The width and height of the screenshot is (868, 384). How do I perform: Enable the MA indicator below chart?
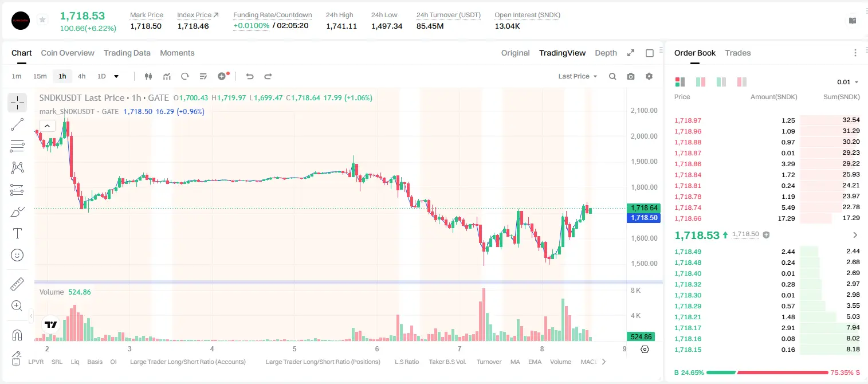click(515, 362)
